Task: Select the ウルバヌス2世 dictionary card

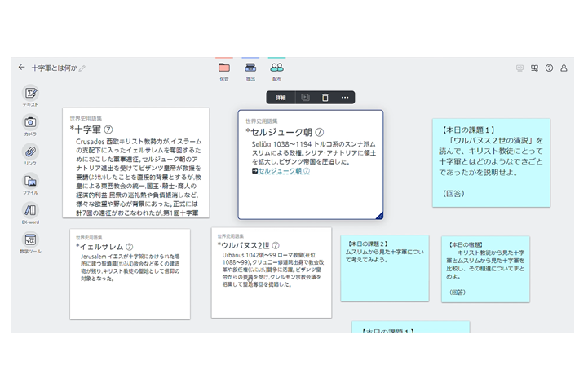Action: pyautogui.click(x=272, y=273)
